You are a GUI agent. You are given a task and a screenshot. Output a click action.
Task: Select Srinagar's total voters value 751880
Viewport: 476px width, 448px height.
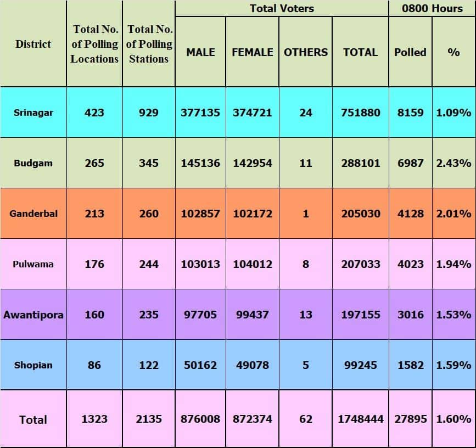(x=360, y=113)
